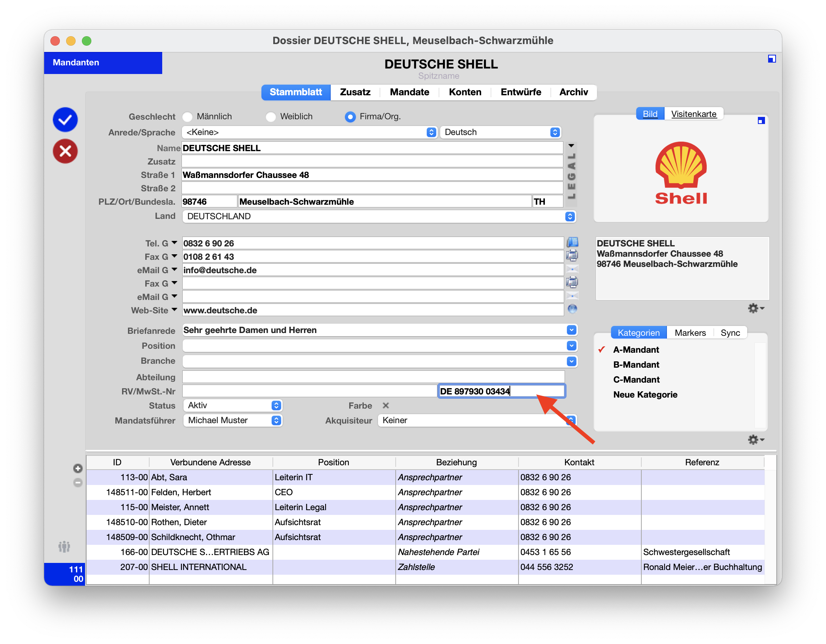Click the Spitzname placeholder field
Image resolution: width=826 pixels, height=644 pixels.
pos(439,76)
